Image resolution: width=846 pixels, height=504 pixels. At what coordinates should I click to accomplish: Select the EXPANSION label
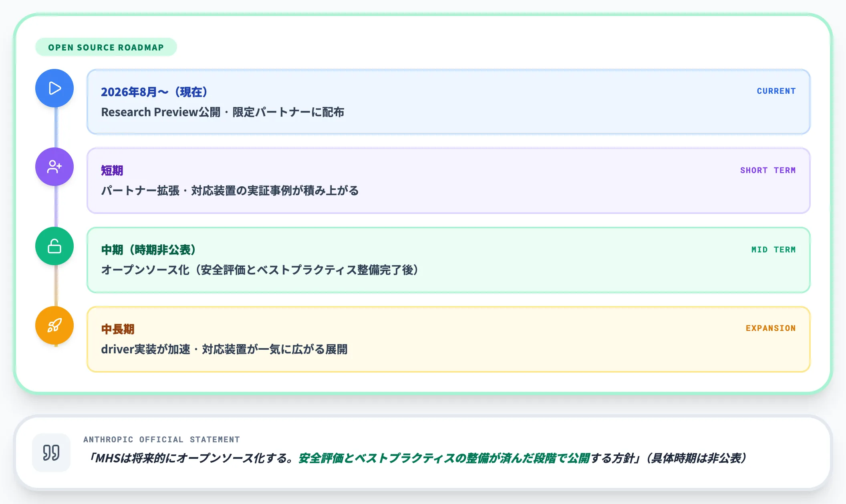(x=770, y=328)
